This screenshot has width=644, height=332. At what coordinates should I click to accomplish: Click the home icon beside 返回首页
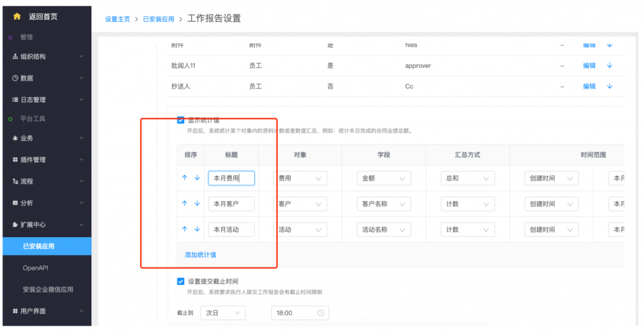tap(17, 16)
